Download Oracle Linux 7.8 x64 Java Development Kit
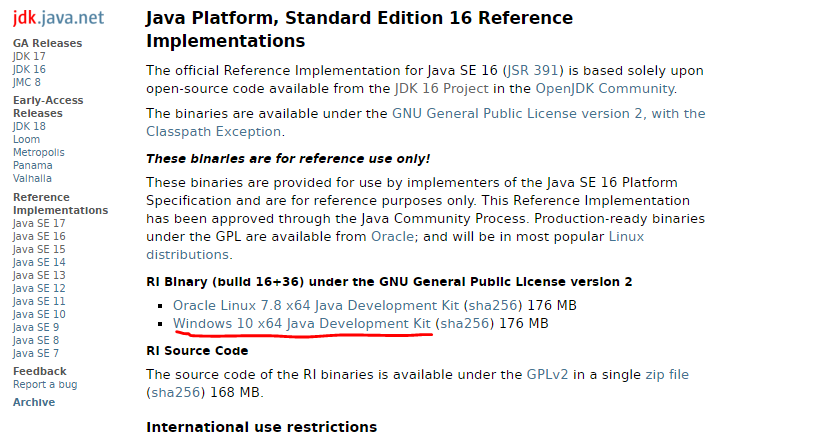 [316, 305]
